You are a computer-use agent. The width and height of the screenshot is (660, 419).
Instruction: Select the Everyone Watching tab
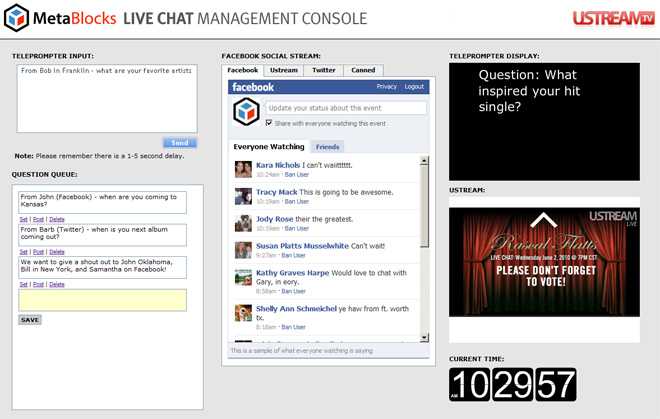coord(269,147)
